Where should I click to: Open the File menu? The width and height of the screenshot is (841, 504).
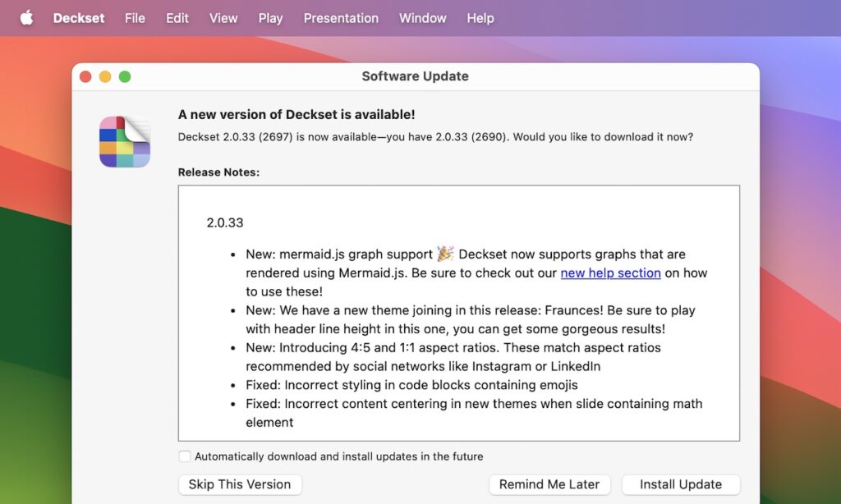point(135,17)
